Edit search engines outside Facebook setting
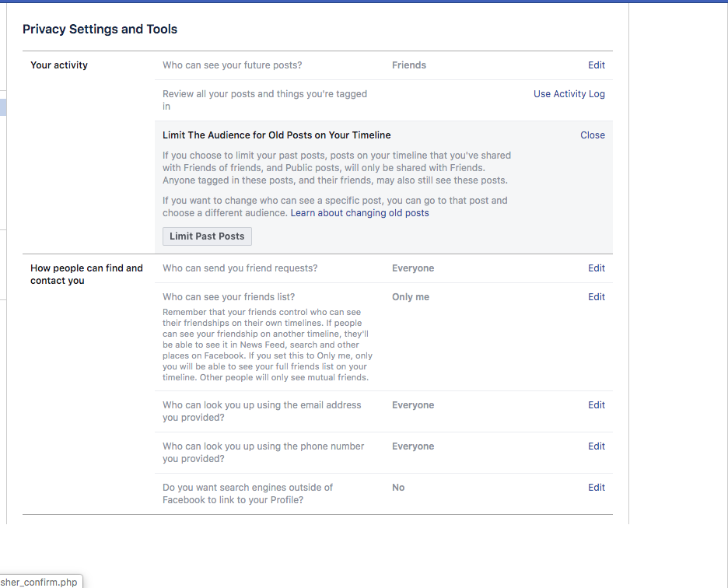Viewport: 728px width, 588px height. (596, 487)
